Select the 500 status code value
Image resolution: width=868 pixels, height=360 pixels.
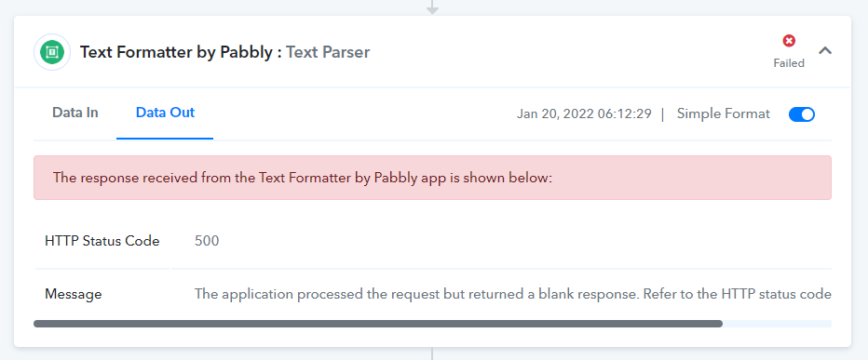click(x=207, y=241)
